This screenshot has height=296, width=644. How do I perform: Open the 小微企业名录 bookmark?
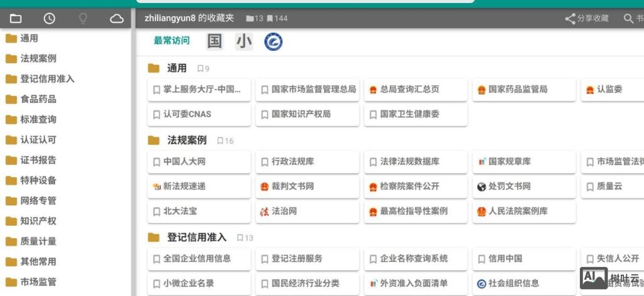[199, 284]
